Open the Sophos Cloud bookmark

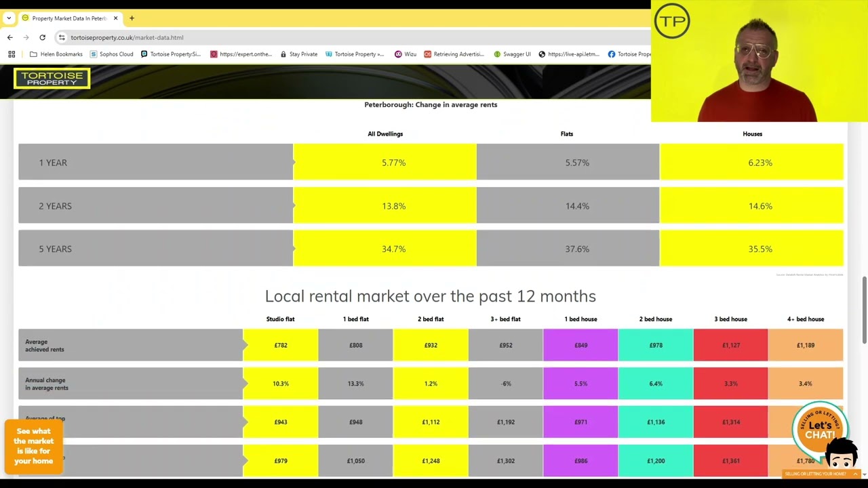[112, 54]
